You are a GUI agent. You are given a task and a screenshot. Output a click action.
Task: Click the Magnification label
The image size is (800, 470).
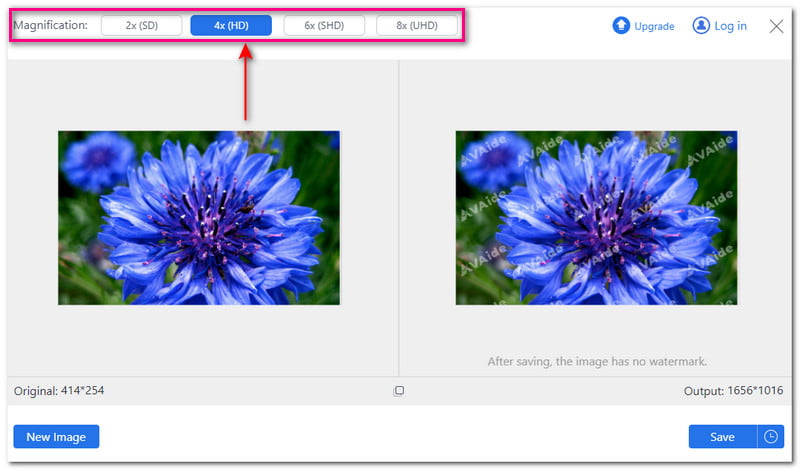[50, 25]
